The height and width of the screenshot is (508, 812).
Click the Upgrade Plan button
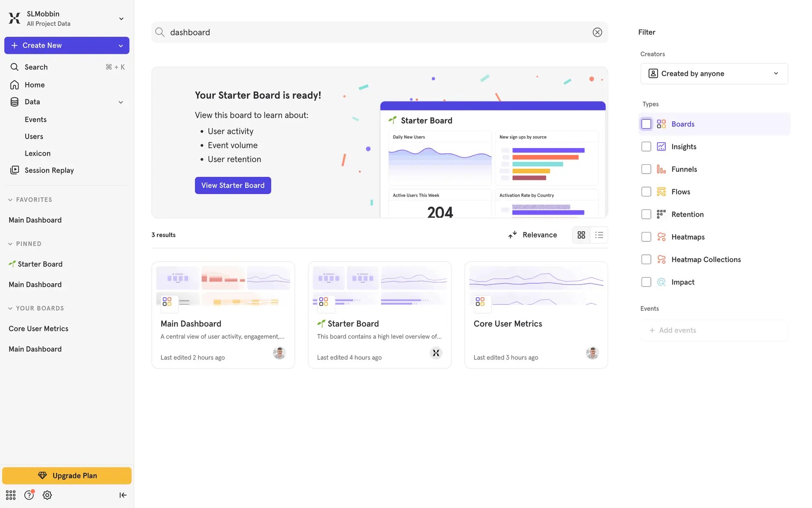67,475
